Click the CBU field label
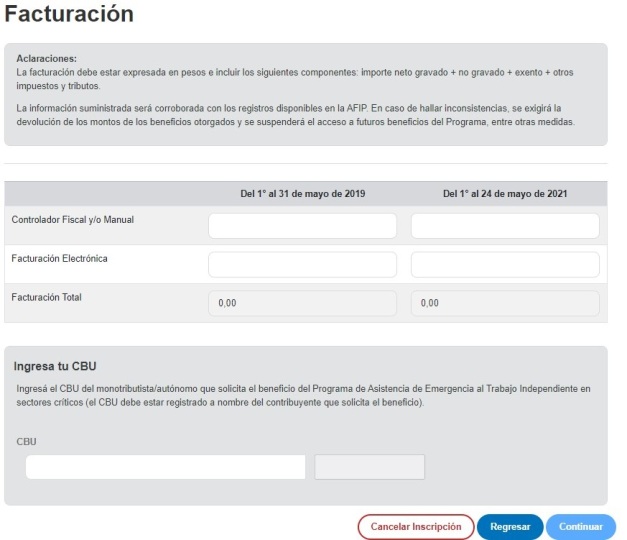This screenshot has width=627, height=540. tap(26, 442)
